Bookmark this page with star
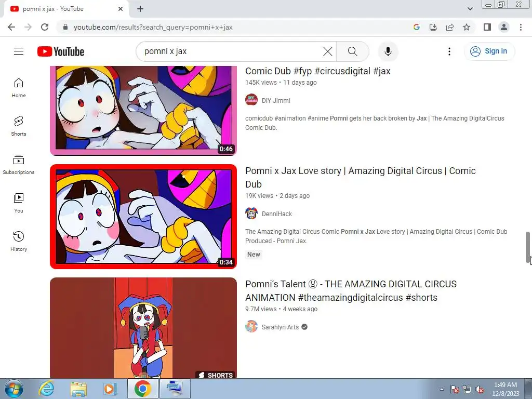The height and width of the screenshot is (399, 532). pyautogui.click(x=467, y=27)
